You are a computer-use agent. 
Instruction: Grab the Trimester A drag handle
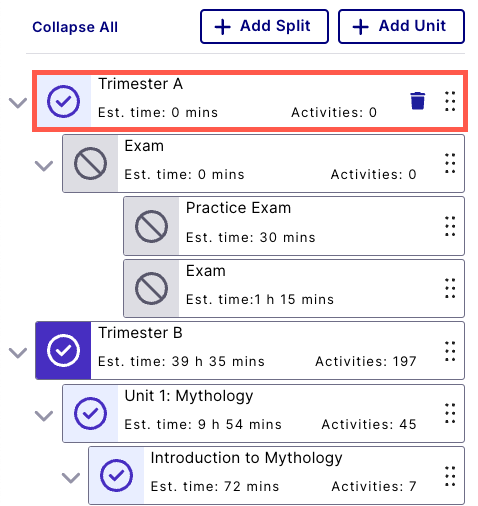point(450,101)
